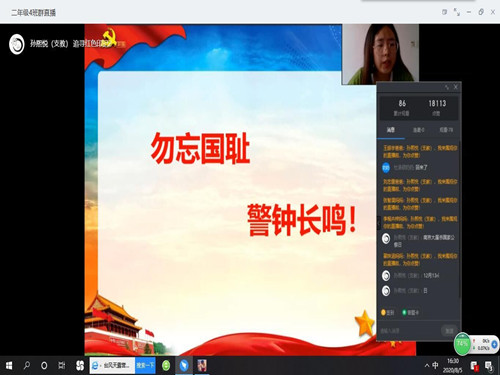Switch to the 观看 viewers tab
Screen dimensions: 500x375
click(446, 130)
